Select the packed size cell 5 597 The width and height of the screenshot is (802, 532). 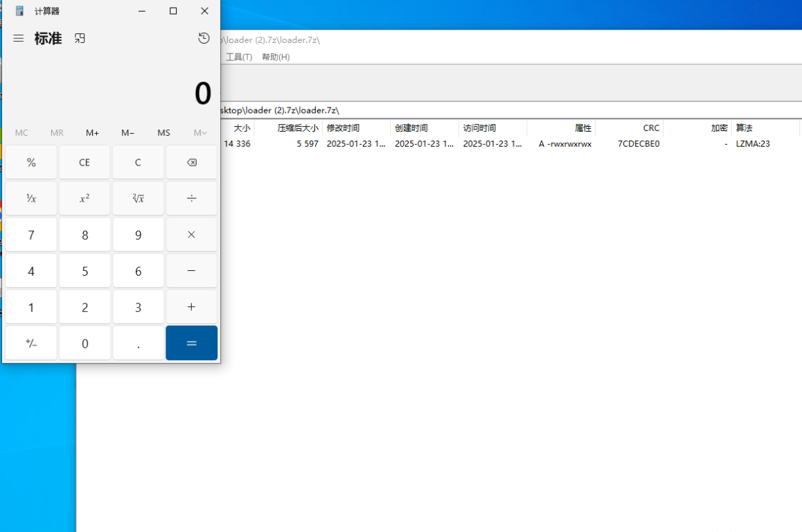(308, 144)
